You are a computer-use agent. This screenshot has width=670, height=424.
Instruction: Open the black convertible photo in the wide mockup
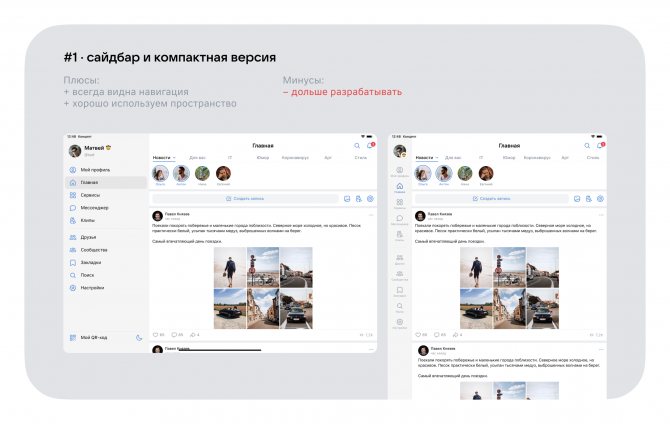[x=230, y=309]
